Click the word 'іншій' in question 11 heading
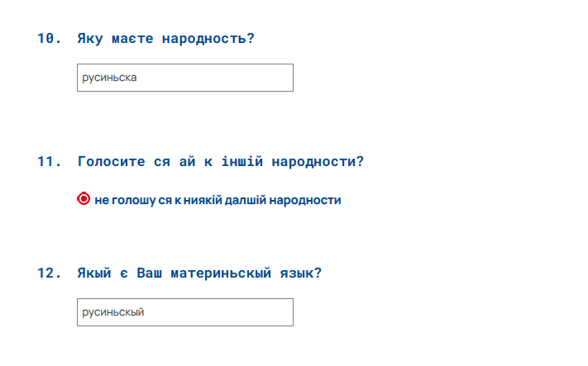The height and width of the screenshot is (366, 588). click(x=242, y=161)
